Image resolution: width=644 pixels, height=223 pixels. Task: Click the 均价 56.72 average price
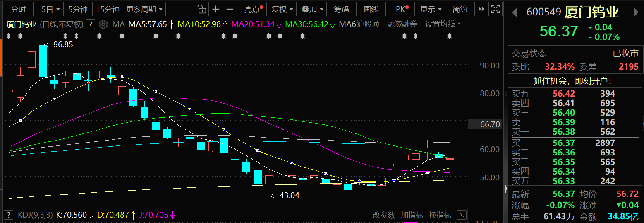[x=627, y=194]
